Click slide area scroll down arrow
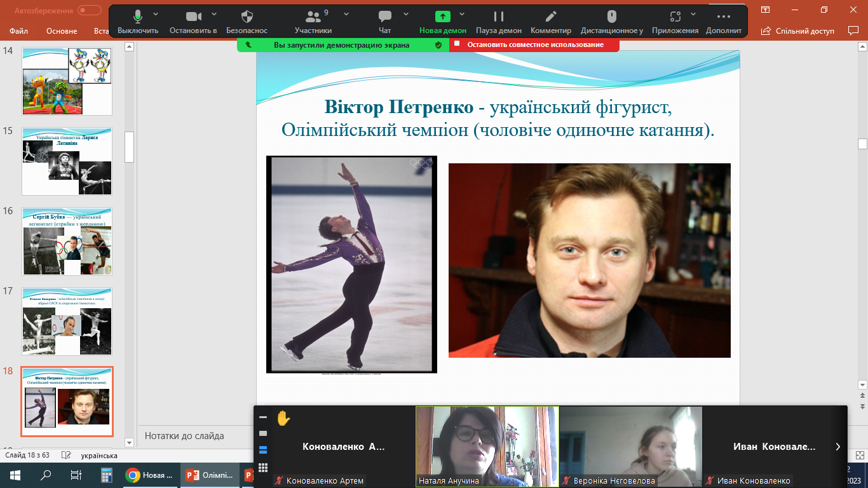 862,384
